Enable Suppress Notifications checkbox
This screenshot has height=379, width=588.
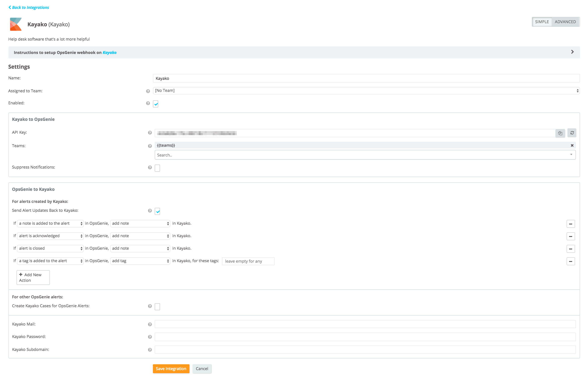tap(157, 168)
